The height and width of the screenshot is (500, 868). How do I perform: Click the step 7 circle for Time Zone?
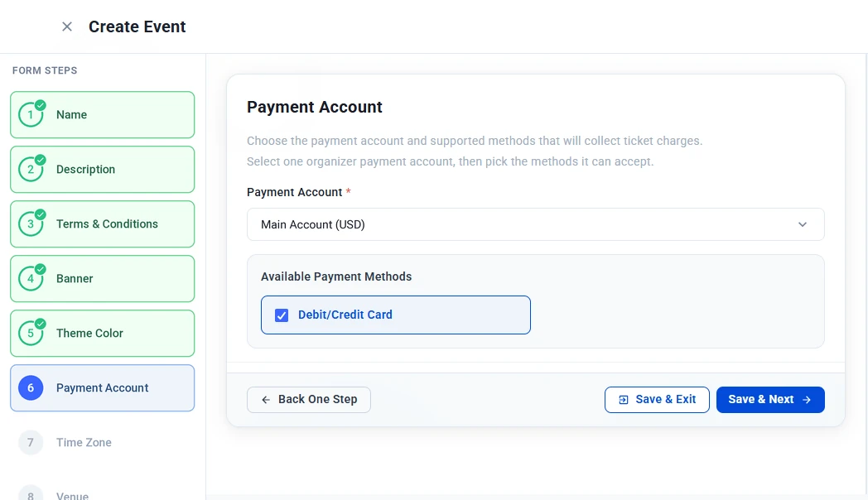(31, 443)
